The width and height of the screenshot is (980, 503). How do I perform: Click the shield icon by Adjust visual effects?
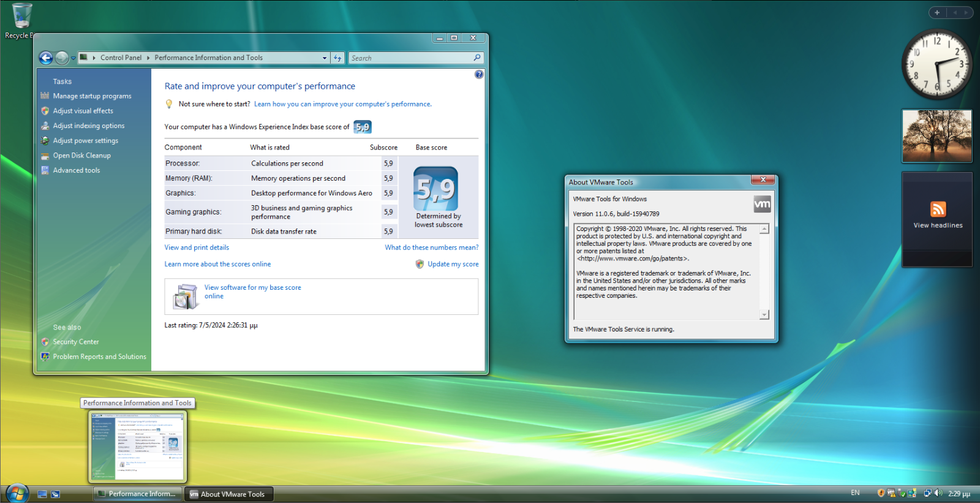pyautogui.click(x=45, y=111)
